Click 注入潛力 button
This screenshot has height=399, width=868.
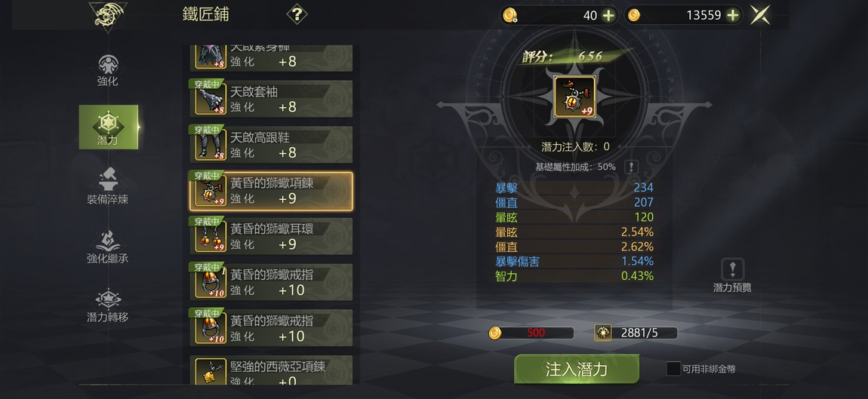pyautogui.click(x=577, y=369)
